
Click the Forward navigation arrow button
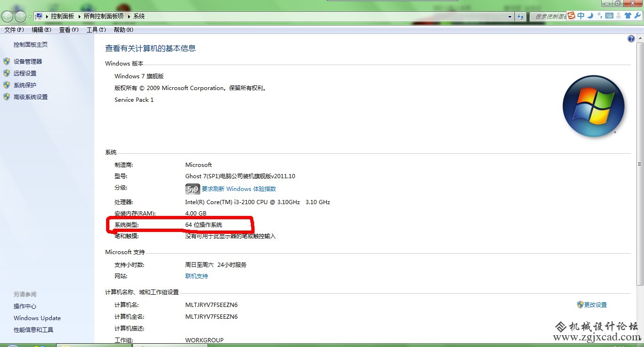20,17
